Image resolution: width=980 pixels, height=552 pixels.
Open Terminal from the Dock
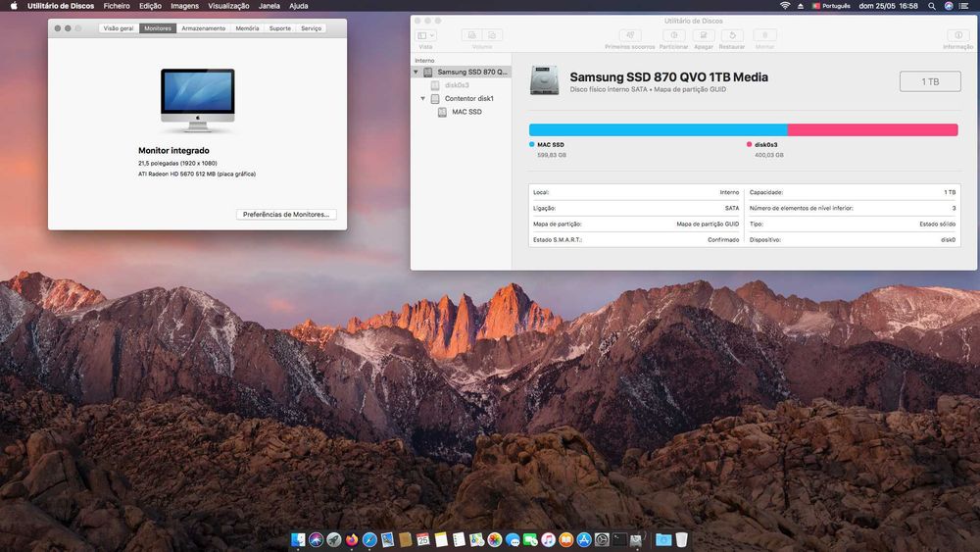[x=620, y=539]
